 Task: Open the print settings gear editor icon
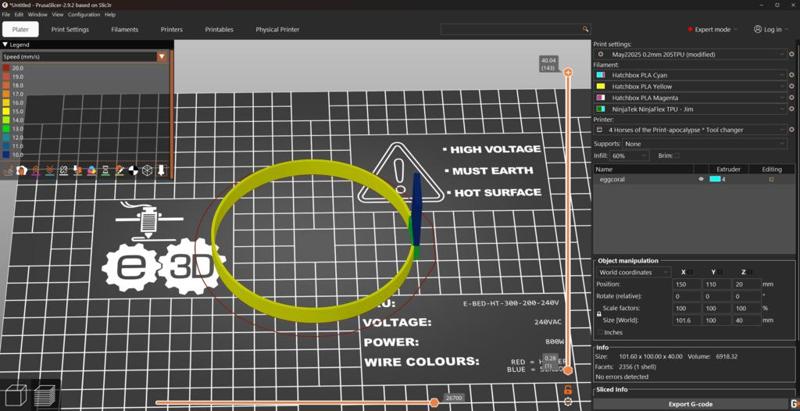[791, 54]
